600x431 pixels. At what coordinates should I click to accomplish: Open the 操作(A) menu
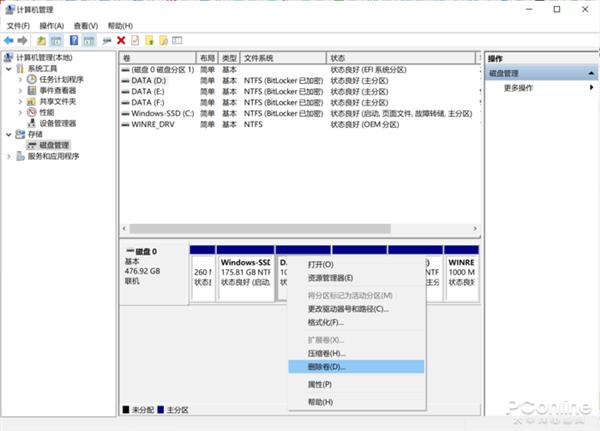coord(51,25)
